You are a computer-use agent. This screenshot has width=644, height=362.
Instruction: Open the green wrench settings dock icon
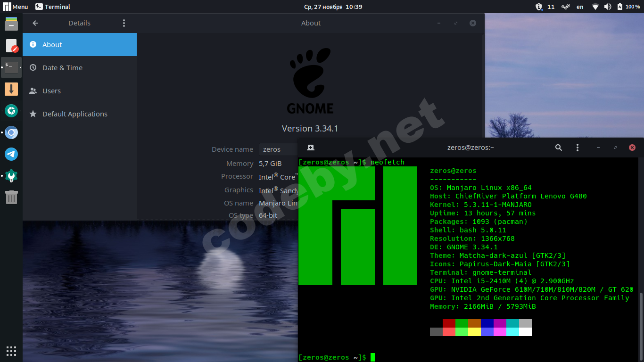(11, 176)
